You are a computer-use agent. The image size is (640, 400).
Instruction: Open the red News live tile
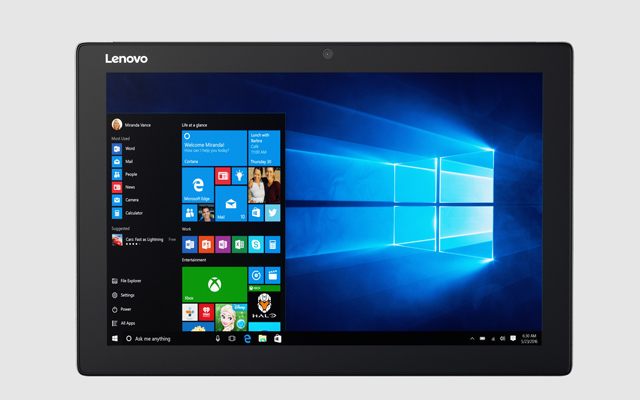pyautogui.click(x=223, y=176)
